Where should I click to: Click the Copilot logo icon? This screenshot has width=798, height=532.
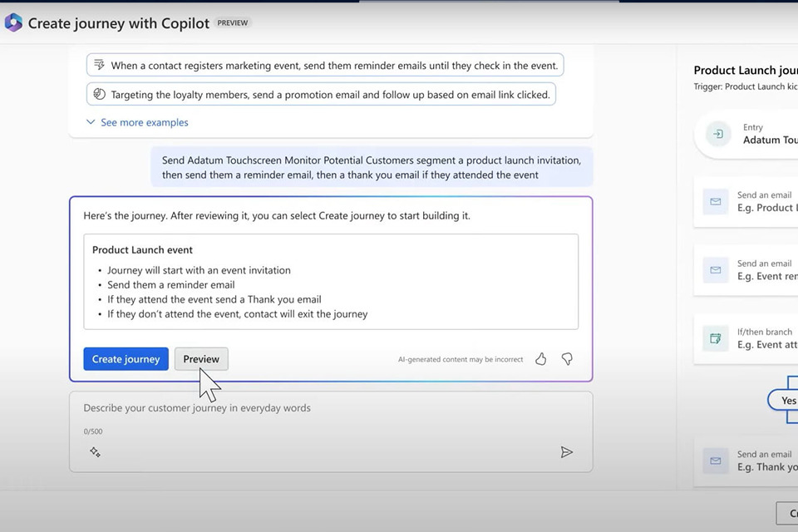[13, 22]
